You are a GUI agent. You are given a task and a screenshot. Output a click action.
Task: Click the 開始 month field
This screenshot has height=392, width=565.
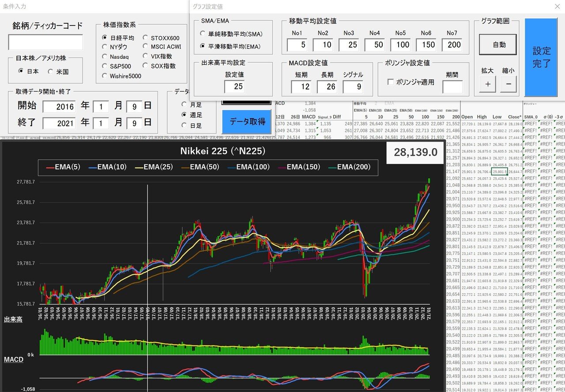coord(101,107)
